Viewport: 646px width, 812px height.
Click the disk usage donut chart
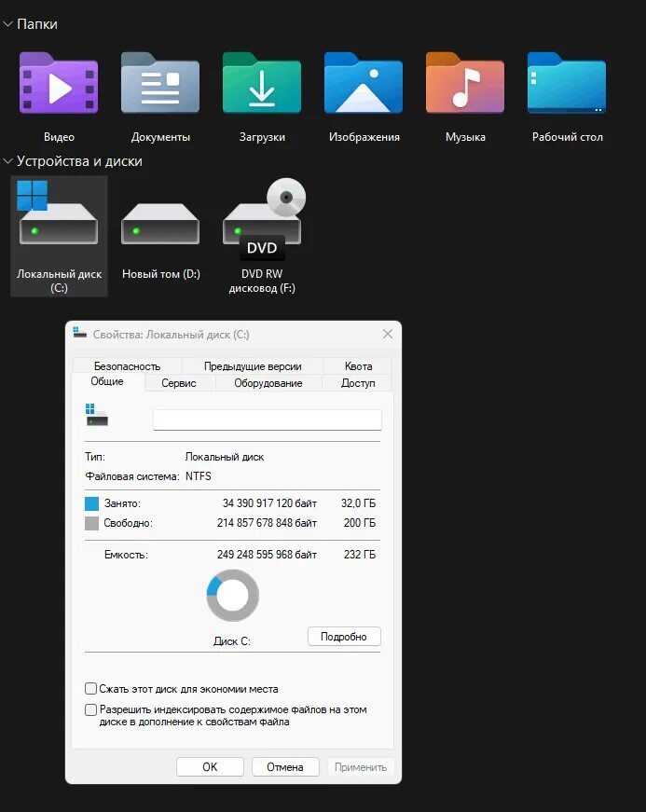232,595
